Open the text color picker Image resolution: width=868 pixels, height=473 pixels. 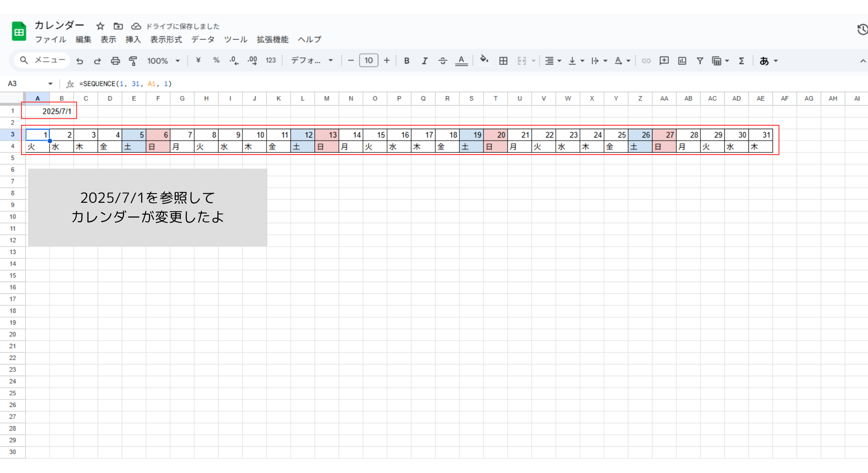pos(461,61)
